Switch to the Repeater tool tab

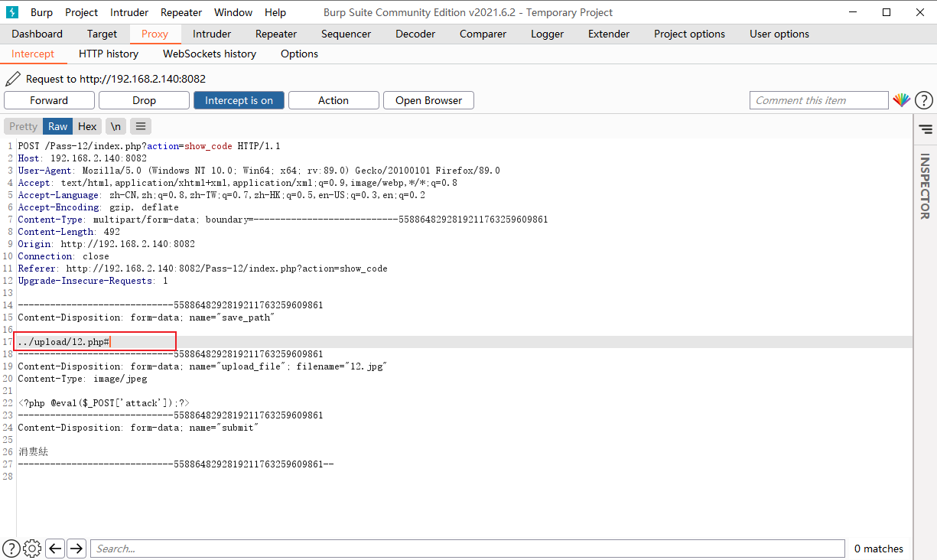[x=276, y=34]
